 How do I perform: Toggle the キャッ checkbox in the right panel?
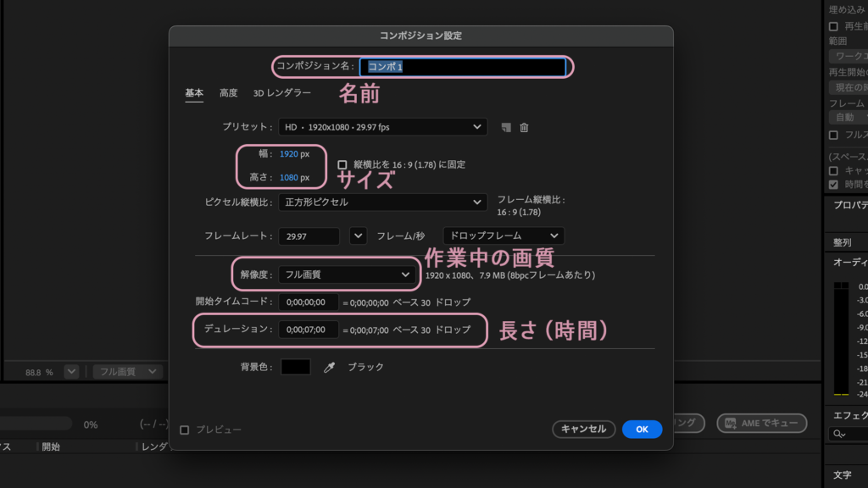coord(833,171)
